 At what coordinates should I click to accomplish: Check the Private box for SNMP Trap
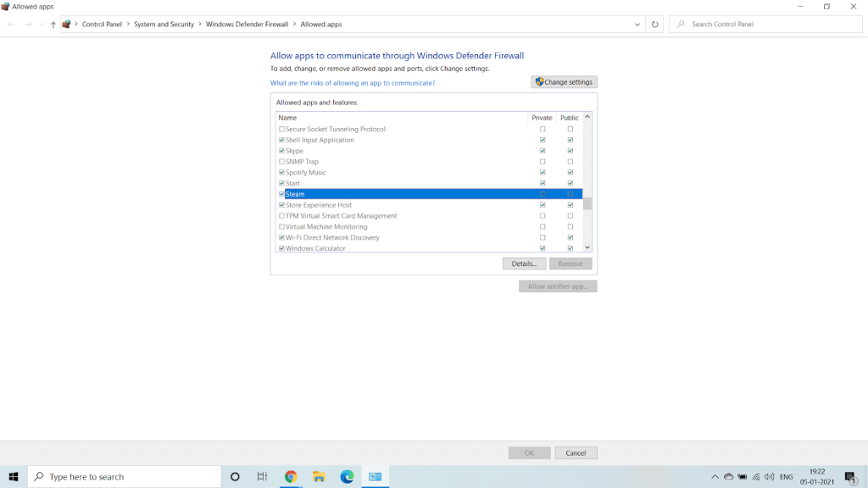(542, 161)
